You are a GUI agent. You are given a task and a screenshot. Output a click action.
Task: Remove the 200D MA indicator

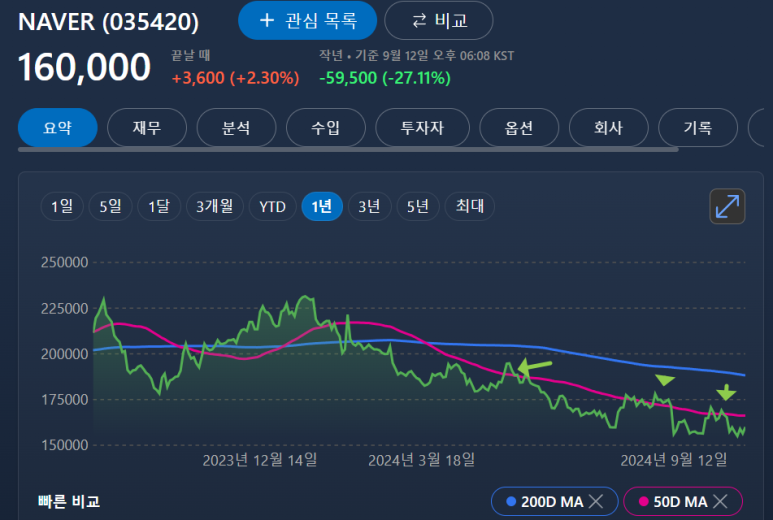point(596,502)
